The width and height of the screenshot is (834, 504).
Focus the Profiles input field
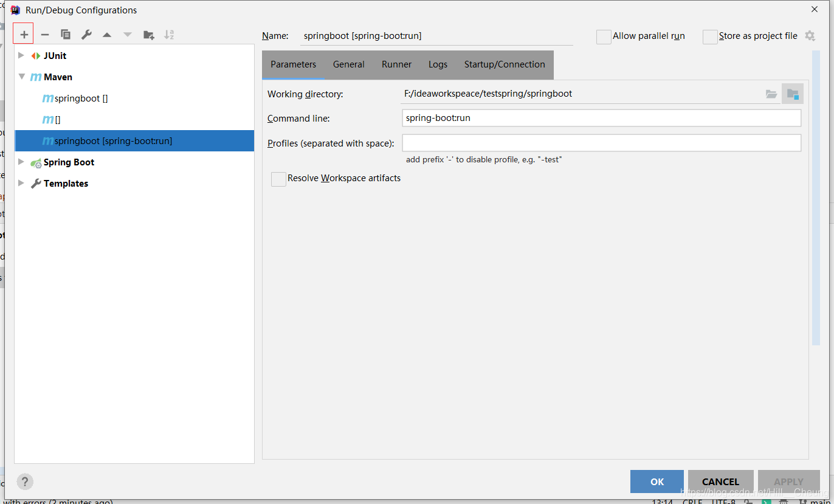click(x=602, y=143)
